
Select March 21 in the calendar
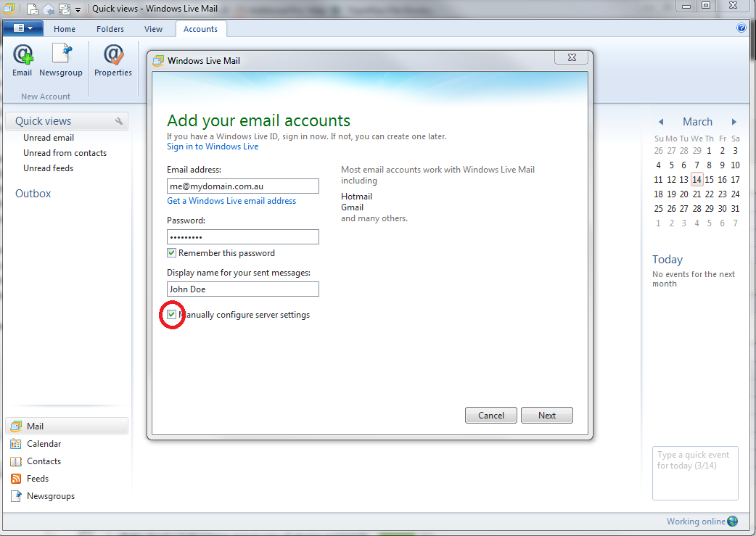click(697, 194)
